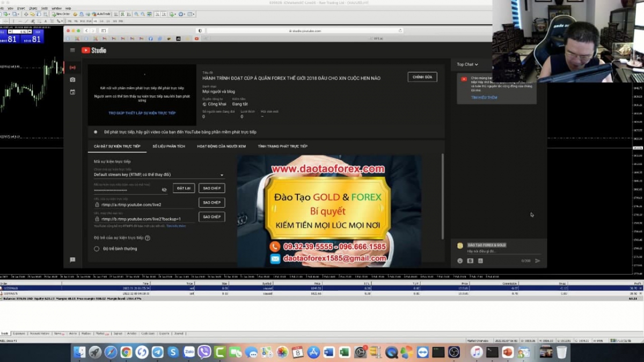This screenshot has width=644, height=362.
Task: Open YouTube Studio hamburger menu
Action: (x=72, y=50)
